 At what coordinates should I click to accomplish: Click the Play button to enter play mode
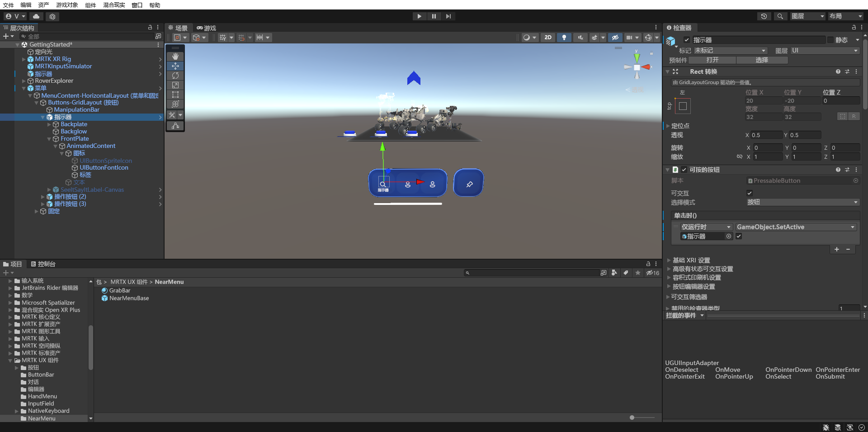[x=419, y=16]
